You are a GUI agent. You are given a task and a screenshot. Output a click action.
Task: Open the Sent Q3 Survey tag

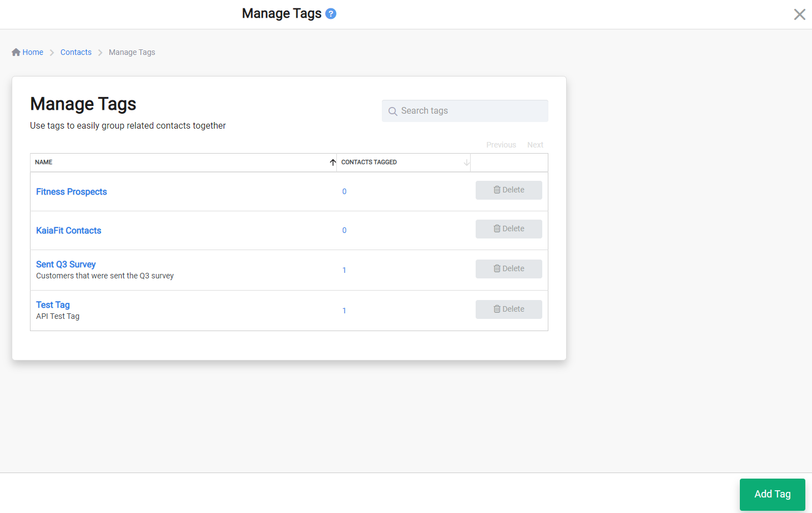66,265
